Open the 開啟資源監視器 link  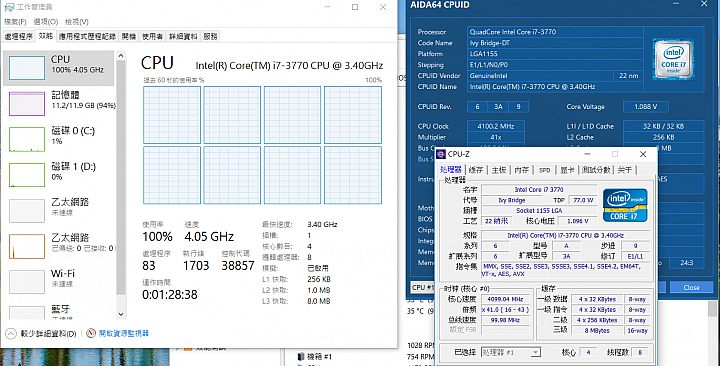point(124,333)
